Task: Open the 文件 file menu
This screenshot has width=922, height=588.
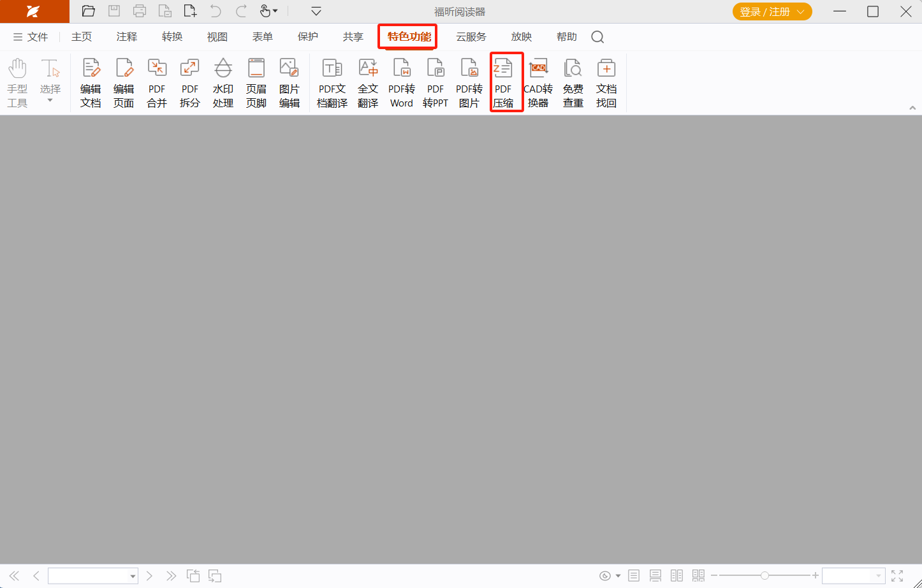Action: [31, 37]
